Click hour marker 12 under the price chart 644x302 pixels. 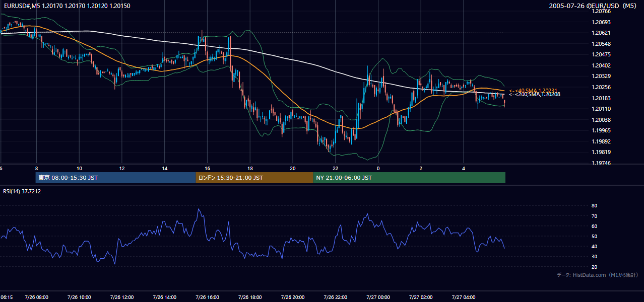click(x=122, y=168)
